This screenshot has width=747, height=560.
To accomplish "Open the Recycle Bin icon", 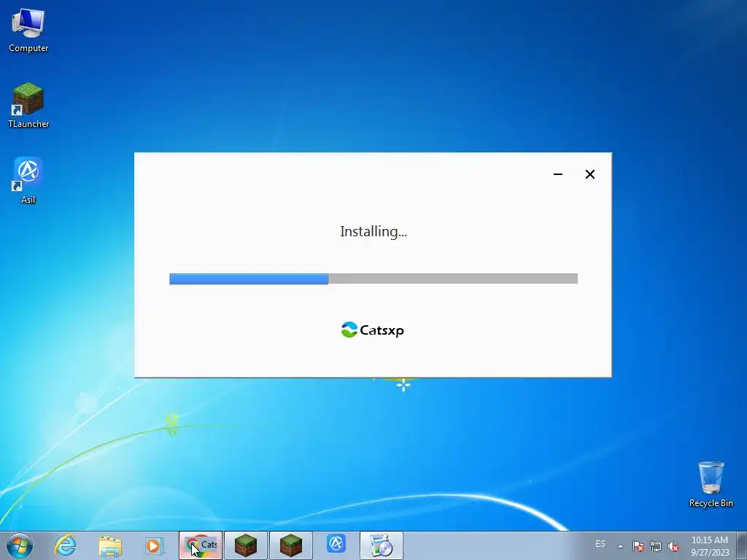I will pos(711,484).
